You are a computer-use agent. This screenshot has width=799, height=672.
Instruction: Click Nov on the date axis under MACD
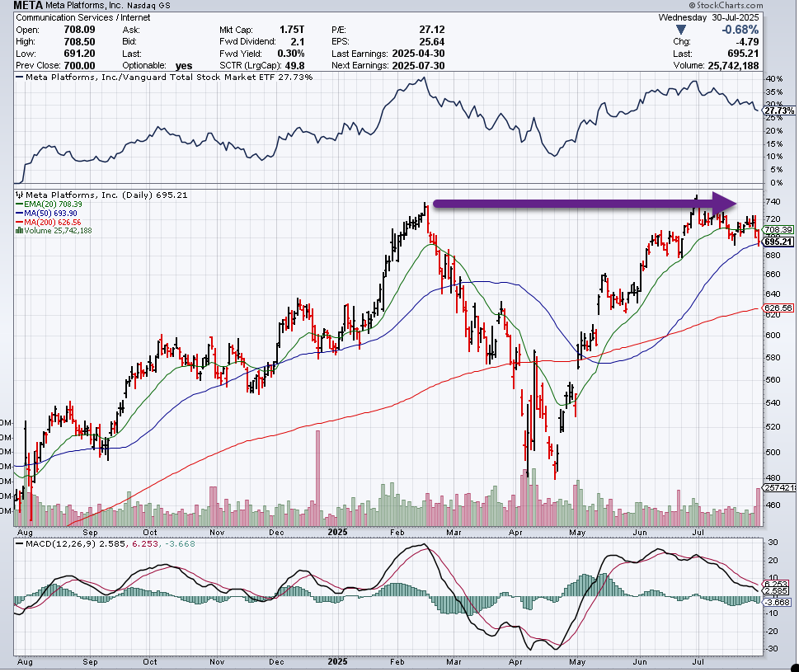(217, 662)
